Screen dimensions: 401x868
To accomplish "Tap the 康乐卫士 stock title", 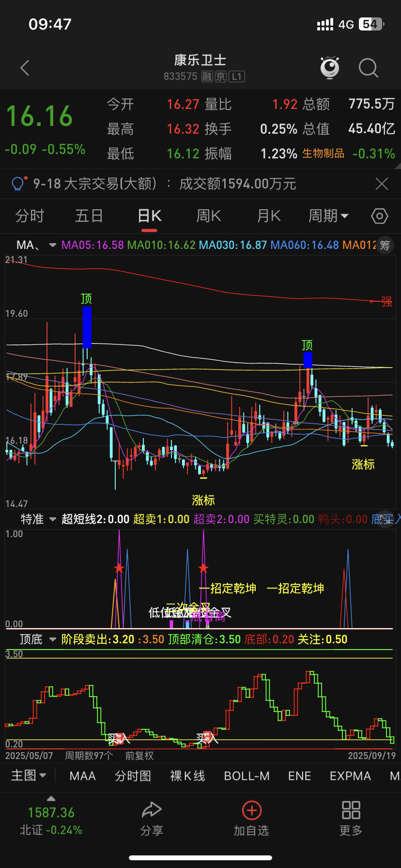I will pyautogui.click(x=200, y=60).
